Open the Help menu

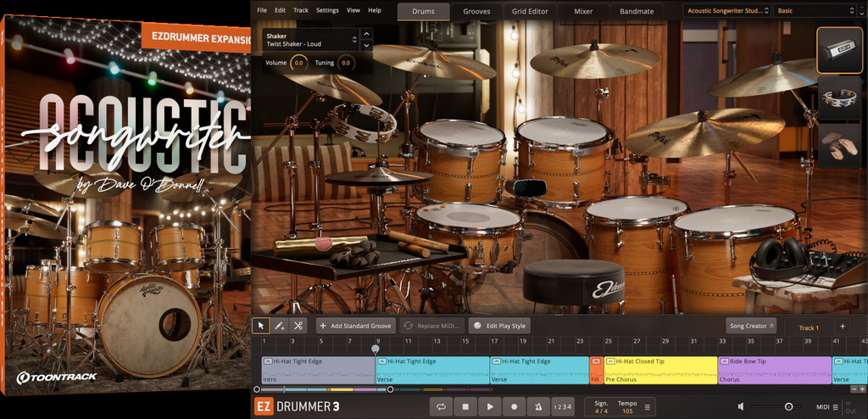375,10
